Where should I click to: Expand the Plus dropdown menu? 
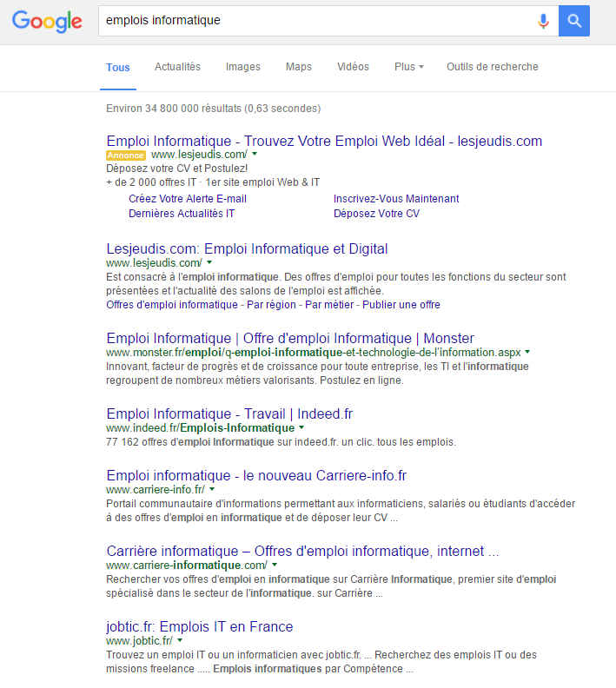pos(409,67)
